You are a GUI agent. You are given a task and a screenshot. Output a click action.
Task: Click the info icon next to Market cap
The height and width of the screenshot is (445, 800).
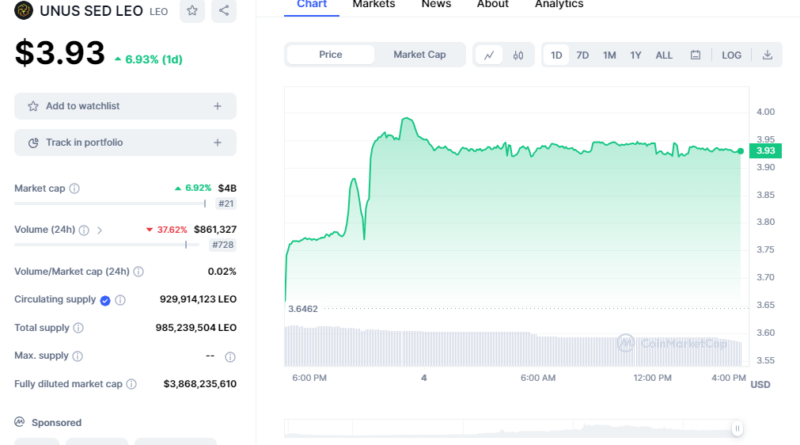click(x=75, y=188)
